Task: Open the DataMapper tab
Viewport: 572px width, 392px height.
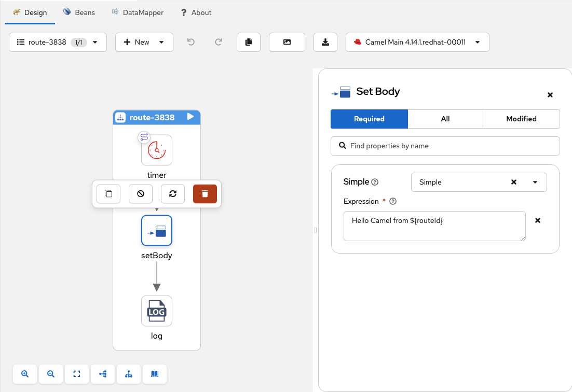Action: [x=138, y=12]
